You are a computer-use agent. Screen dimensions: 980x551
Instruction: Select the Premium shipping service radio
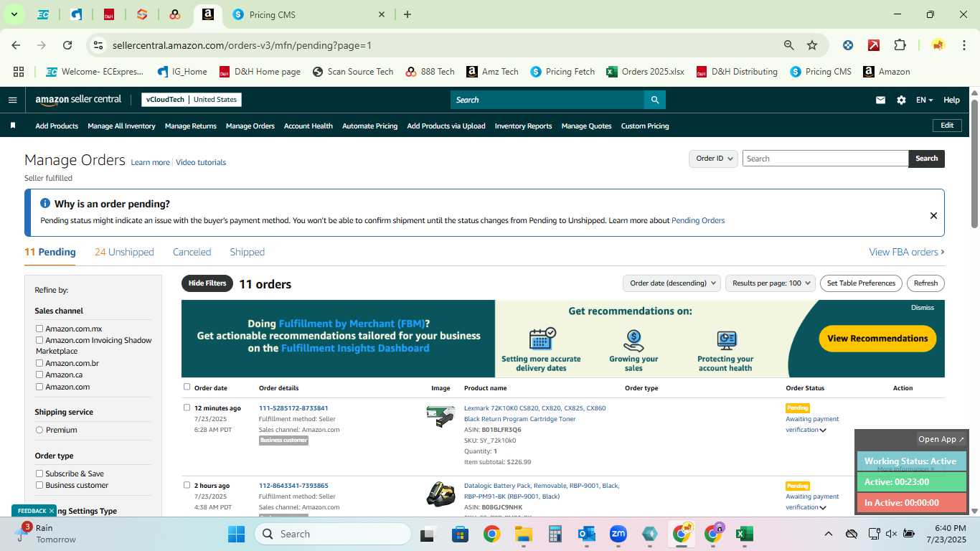tap(39, 430)
